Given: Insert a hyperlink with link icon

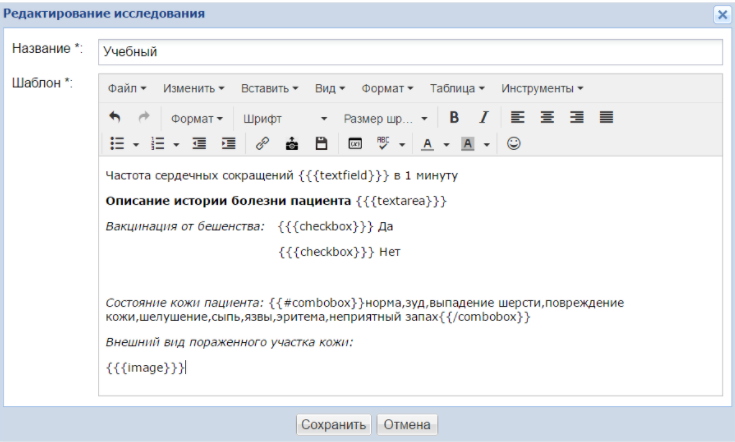Looking at the screenshot, I should pyautogui.click(x=263, y=143).
